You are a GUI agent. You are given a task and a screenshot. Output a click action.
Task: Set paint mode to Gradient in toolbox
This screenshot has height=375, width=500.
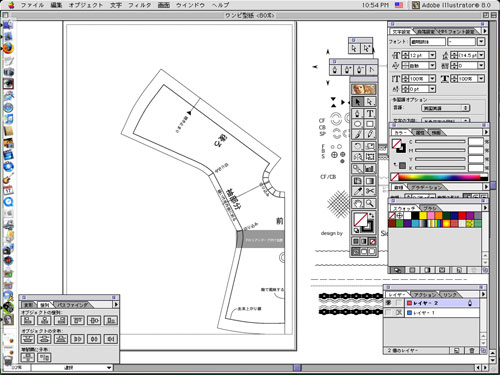coord(364,241)
